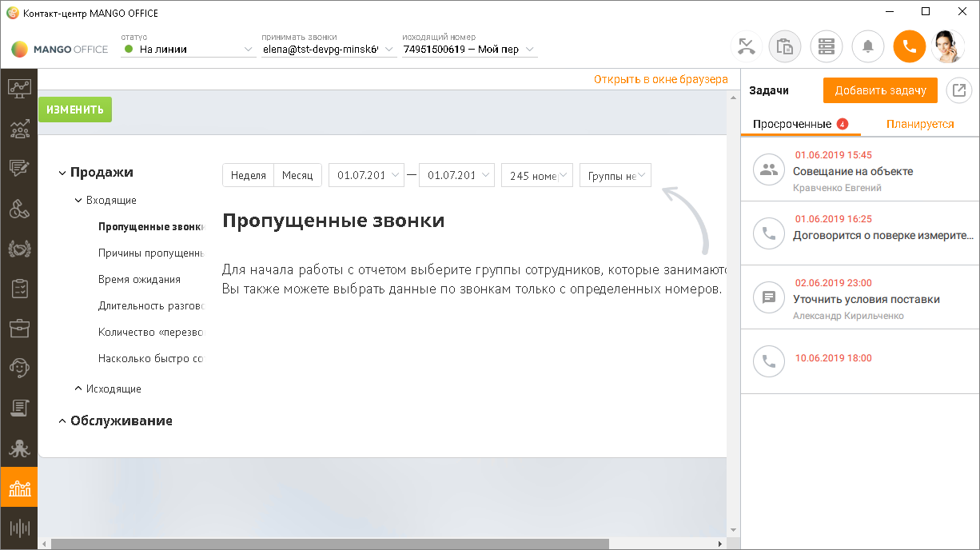This screenshot has width=980, height=550.
Task: Open the статус На линии dropdown
Action: tap(188, 49)
